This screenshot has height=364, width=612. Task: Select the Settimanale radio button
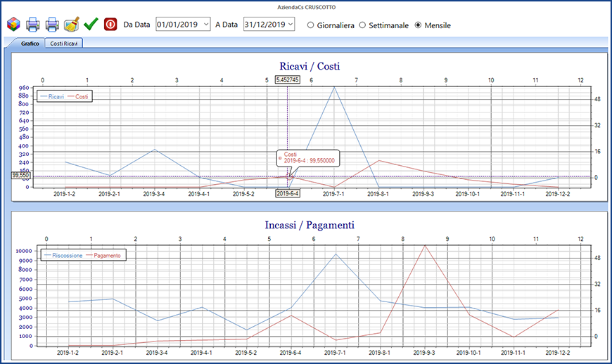click(x=363, y=25)
